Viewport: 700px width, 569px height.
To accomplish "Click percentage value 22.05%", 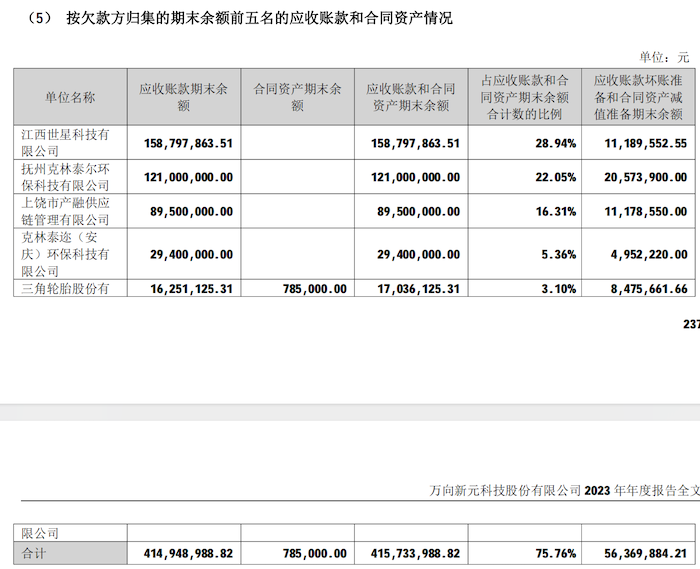I will [556, 178].
